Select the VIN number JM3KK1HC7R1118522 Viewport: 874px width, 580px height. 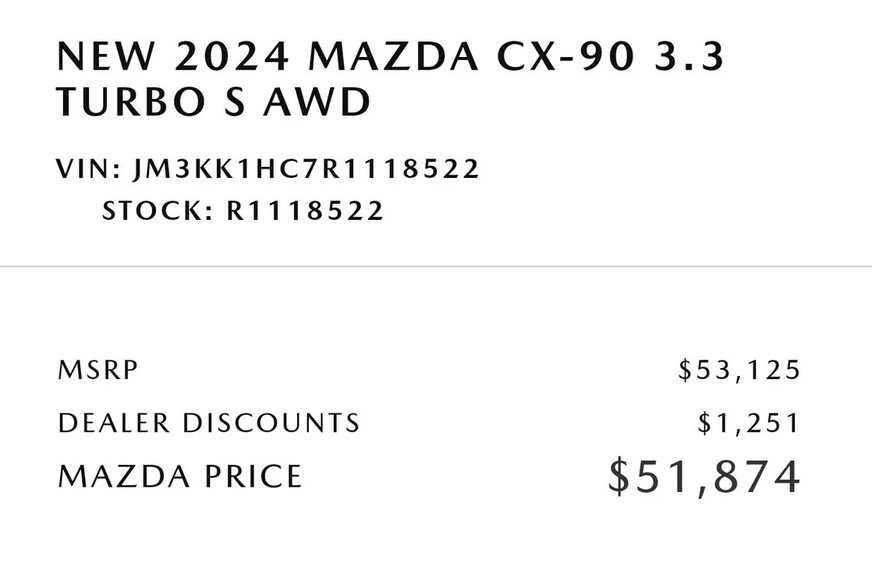click(x=306, y=169)
